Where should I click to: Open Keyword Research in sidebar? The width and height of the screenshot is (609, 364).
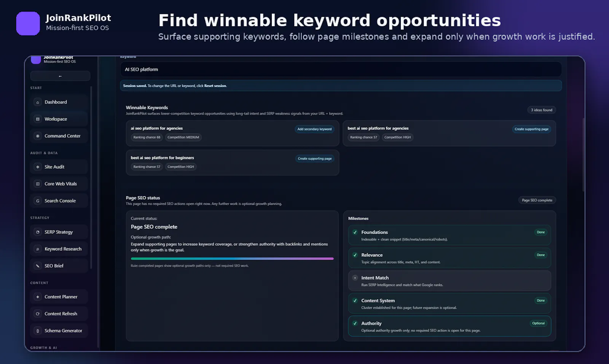coord(59,249)
